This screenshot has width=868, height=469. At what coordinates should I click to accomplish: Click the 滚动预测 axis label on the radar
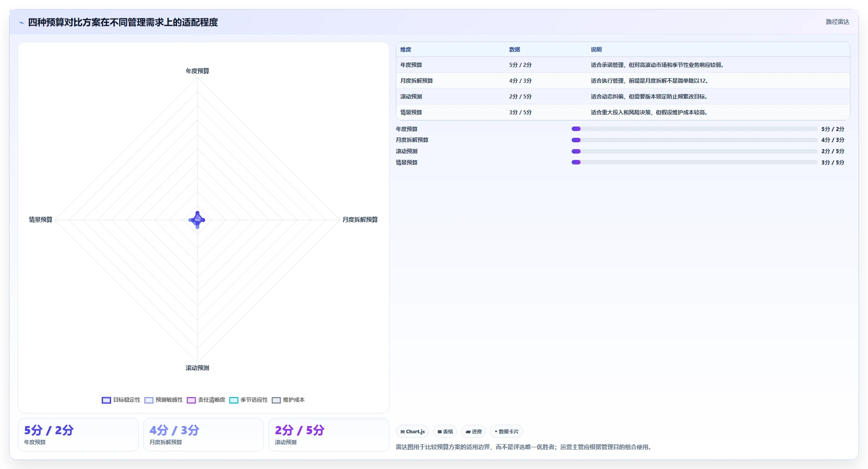(x=197, y=368)
